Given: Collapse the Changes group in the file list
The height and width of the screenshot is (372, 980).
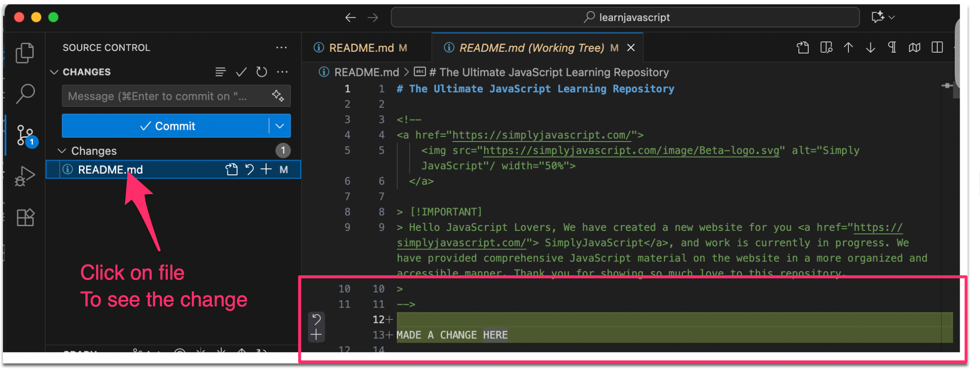Looking at the screenshot, I should [x=62, y=151].
